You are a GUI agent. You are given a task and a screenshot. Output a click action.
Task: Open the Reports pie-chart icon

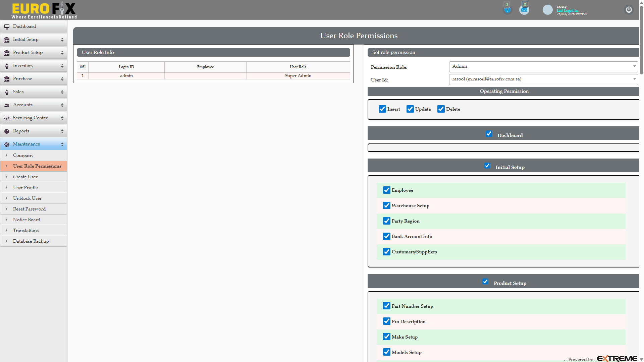click(7, 131)
